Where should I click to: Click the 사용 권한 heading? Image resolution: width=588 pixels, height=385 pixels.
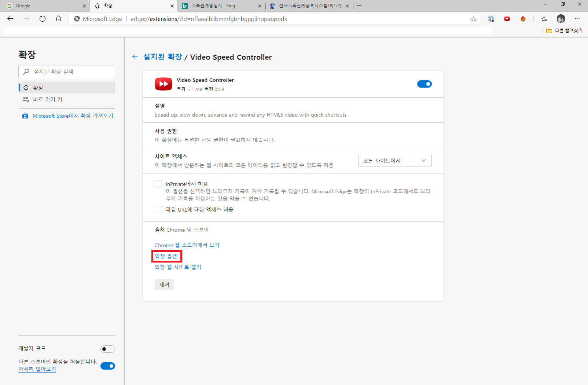[166, 131]
